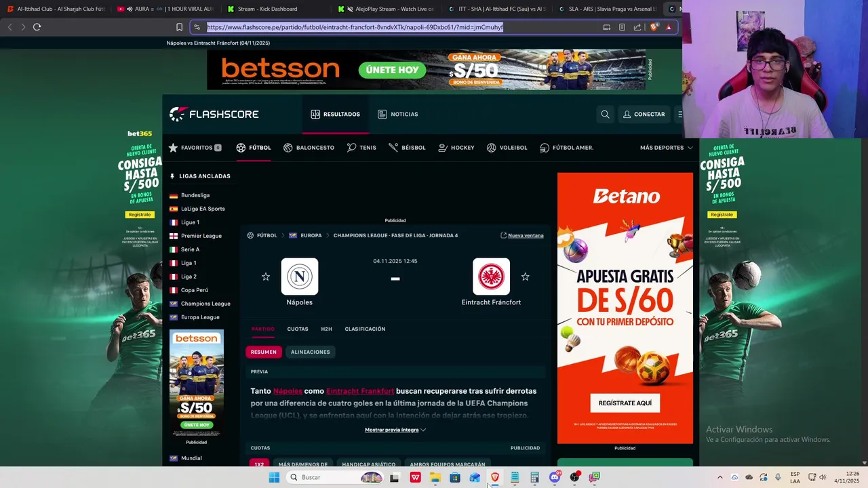868x488 pixels.
Task: Select the TENIS sport tab
Action: [x=361, y=148]
